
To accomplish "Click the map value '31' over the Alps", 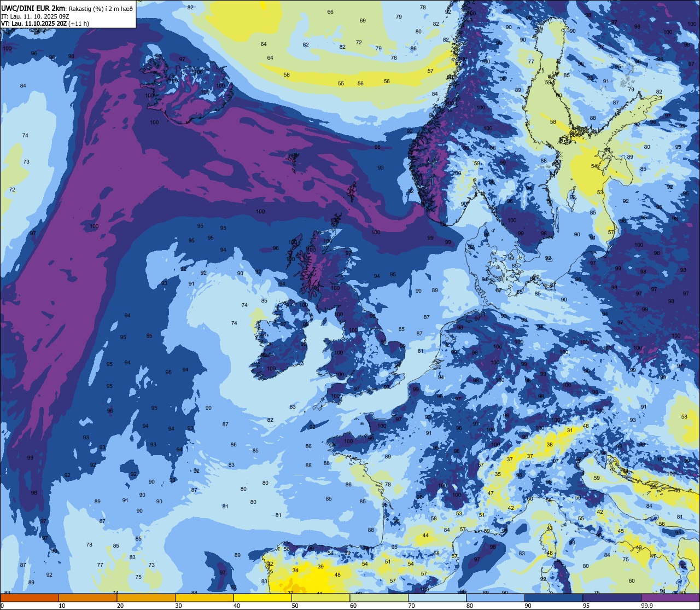I will point(569,431).
